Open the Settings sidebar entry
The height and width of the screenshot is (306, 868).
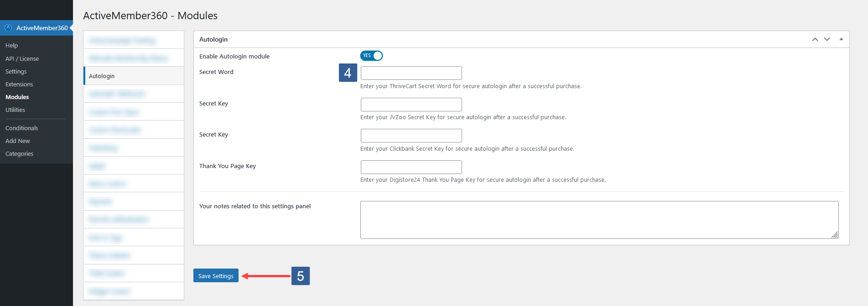click(x=16, y=71)
